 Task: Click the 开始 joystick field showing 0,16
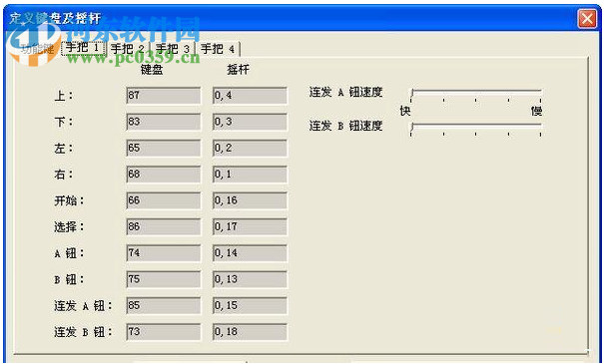click(250, 200)
